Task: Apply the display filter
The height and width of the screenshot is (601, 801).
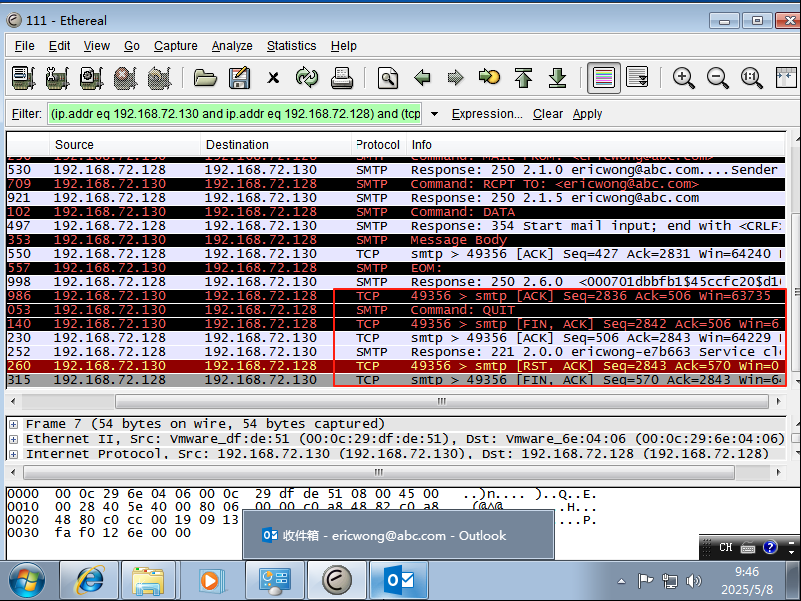Action: point(587,113)
